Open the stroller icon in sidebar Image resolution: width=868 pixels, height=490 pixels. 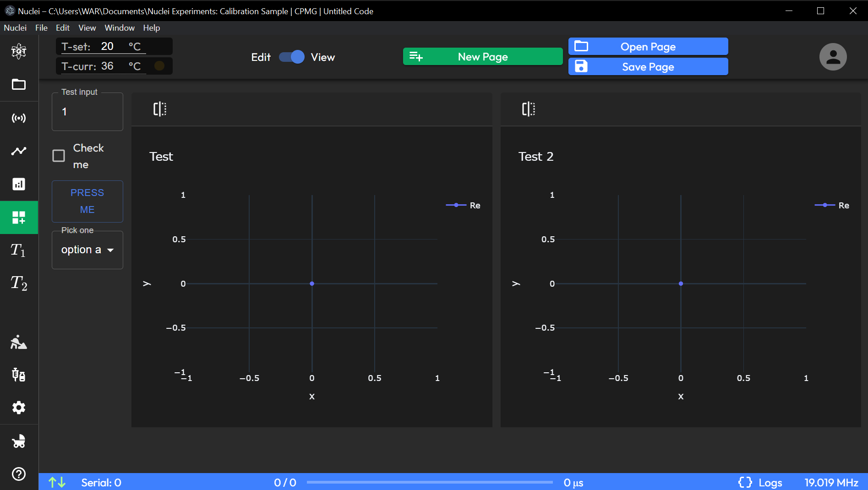(19, 441)
